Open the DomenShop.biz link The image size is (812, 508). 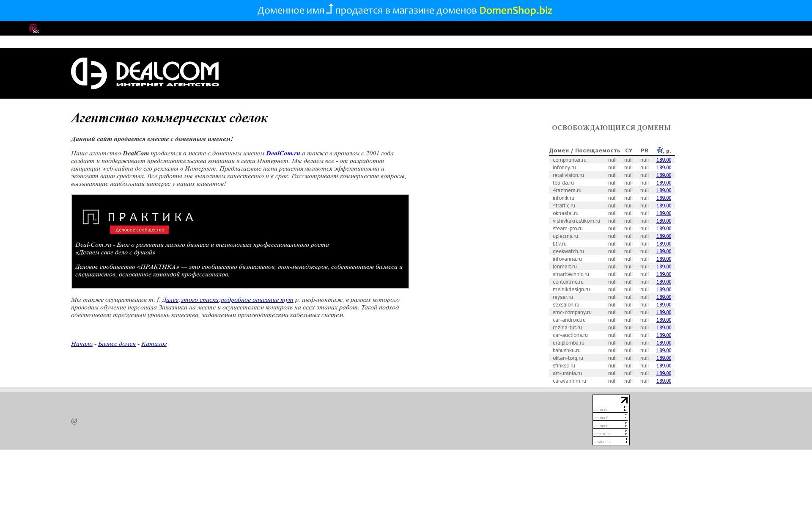(516, 11)
